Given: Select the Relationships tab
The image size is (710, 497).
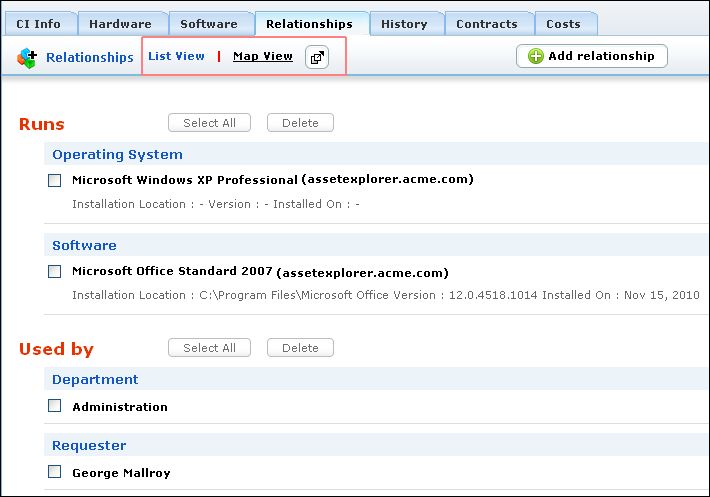Looking at the screenshot, I should click(311, 24).
